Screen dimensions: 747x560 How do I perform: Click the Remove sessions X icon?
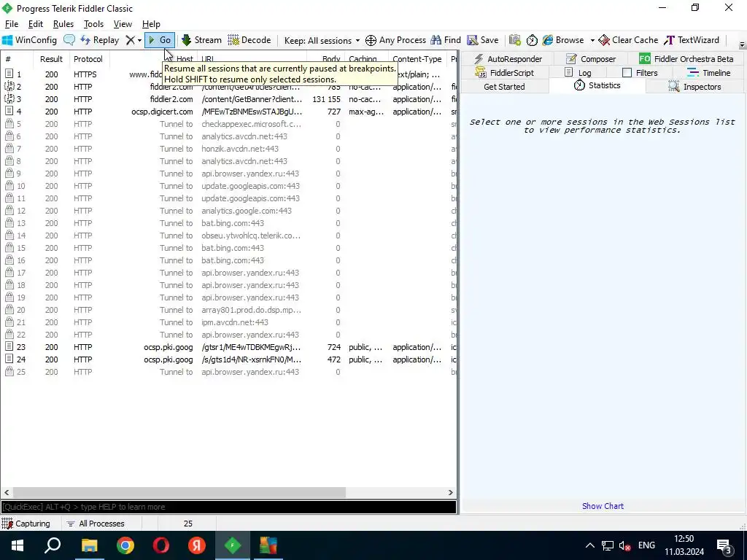[x=130, y=40]
